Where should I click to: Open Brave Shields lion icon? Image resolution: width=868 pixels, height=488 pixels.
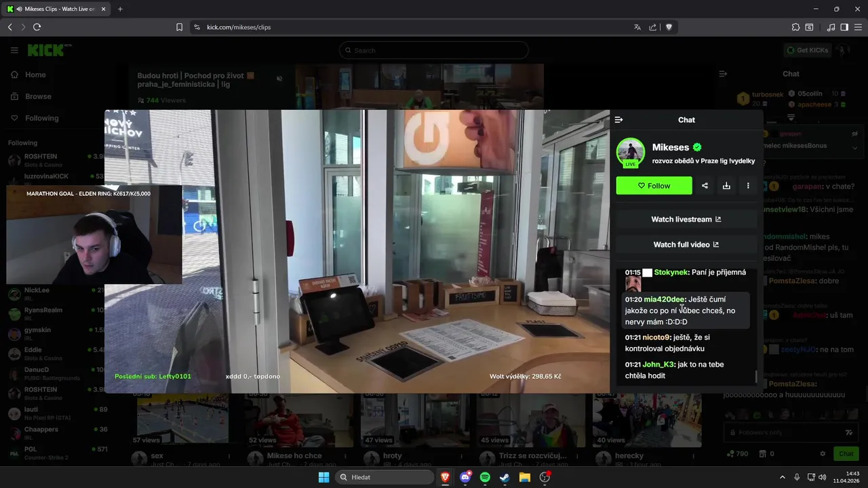coord(669,27)
